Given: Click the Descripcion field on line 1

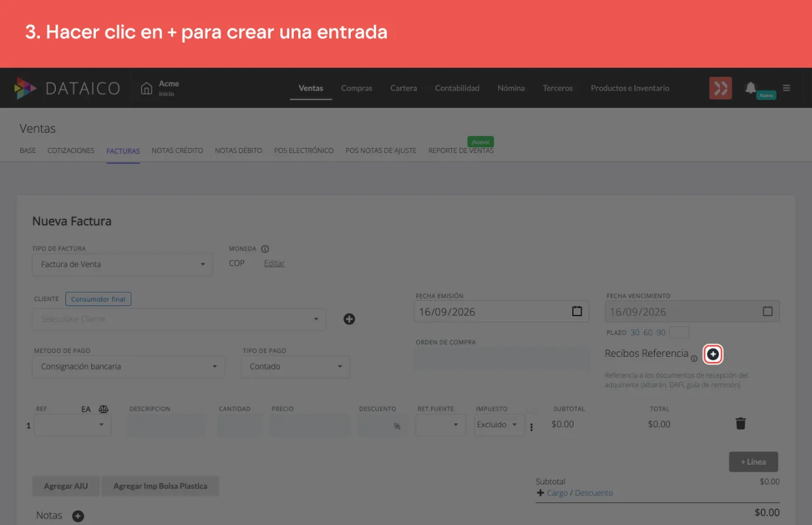Looking at the screenshot, I should (x=167, y=425).
